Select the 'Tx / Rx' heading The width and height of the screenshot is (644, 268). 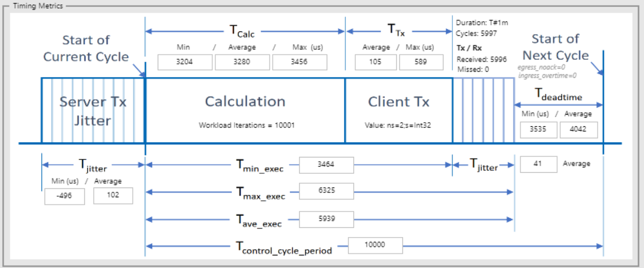[469, 48]
